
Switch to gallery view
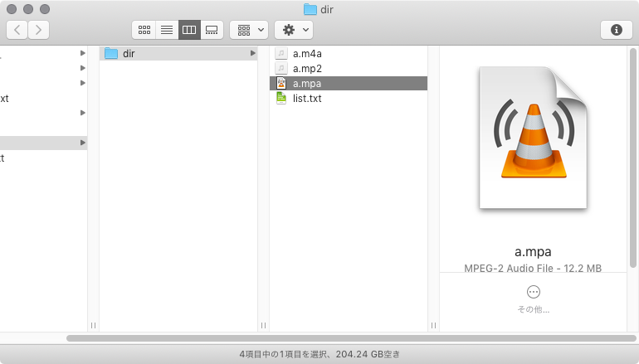[x=212, y=30]
